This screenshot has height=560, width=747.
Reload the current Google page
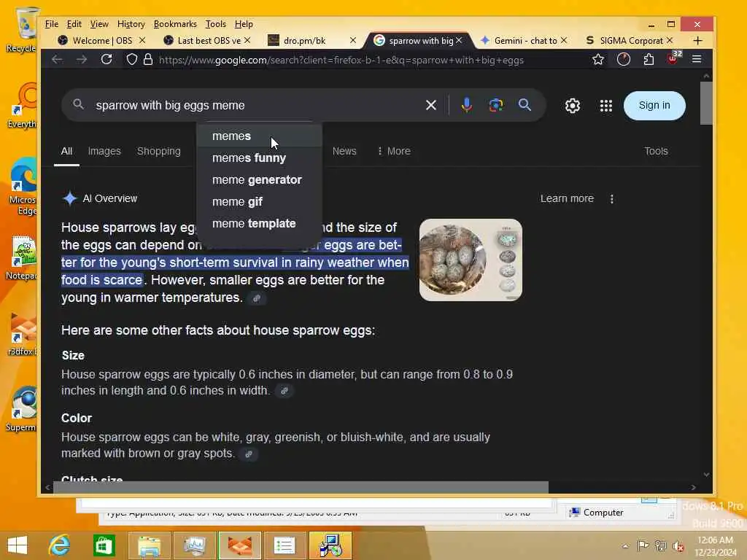107,59
